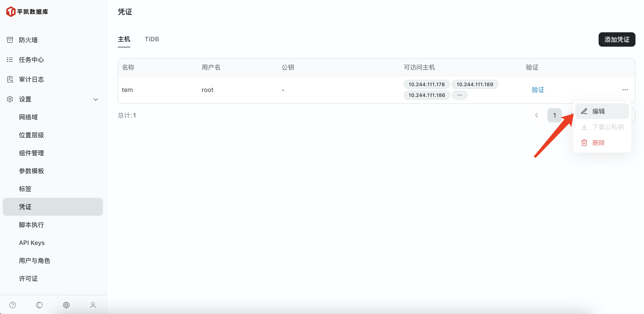Click the 验证 link for tem
Screen dimensions: 644x314
pyautogui.click(x=538, y=90)
